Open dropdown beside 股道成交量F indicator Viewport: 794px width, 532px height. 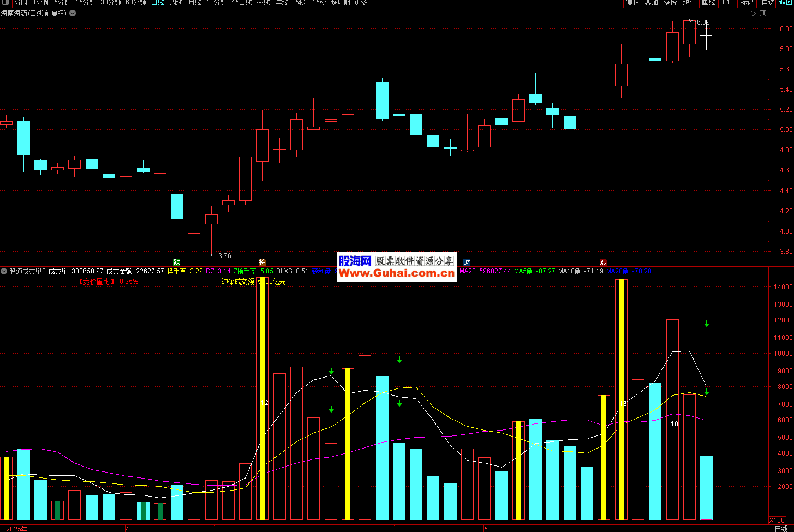click(4, 271)
